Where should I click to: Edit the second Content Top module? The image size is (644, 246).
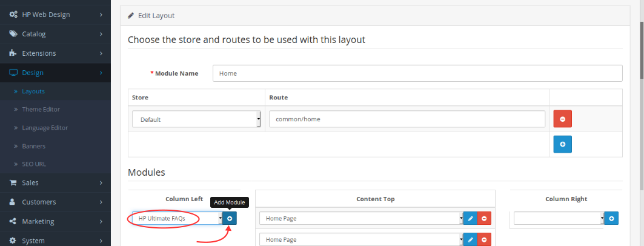470,240
